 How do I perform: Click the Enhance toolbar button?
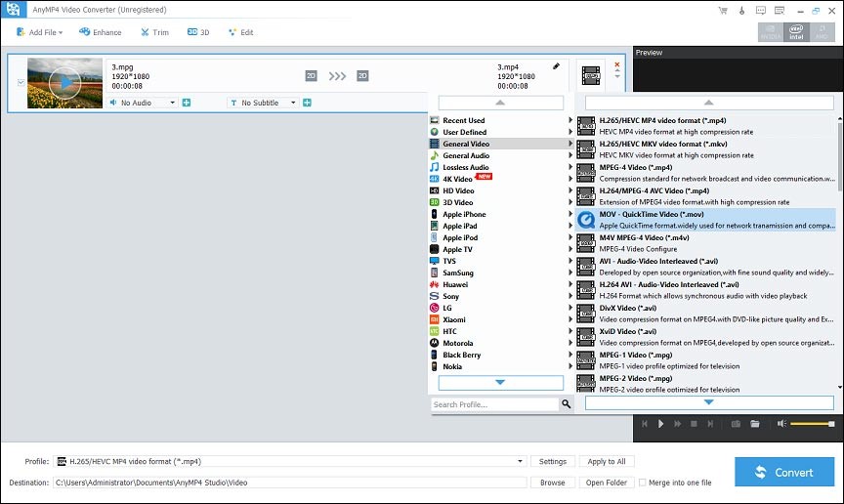pyautogui.click(x=101, y=32)
